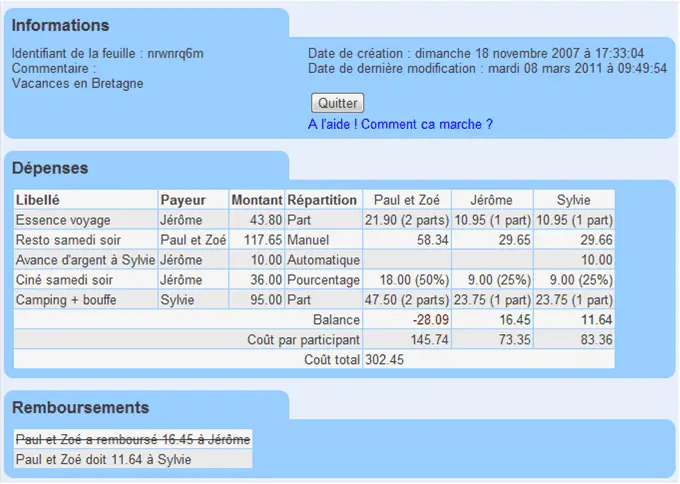The width and height of the screenshot is (680, 484).
Task: Click the Informations section heading
Action: tap(60, 25)
